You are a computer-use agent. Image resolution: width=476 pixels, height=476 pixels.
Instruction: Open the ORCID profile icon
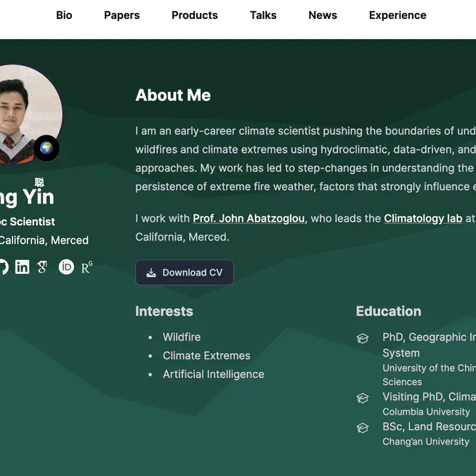click(x=66, y=267)
